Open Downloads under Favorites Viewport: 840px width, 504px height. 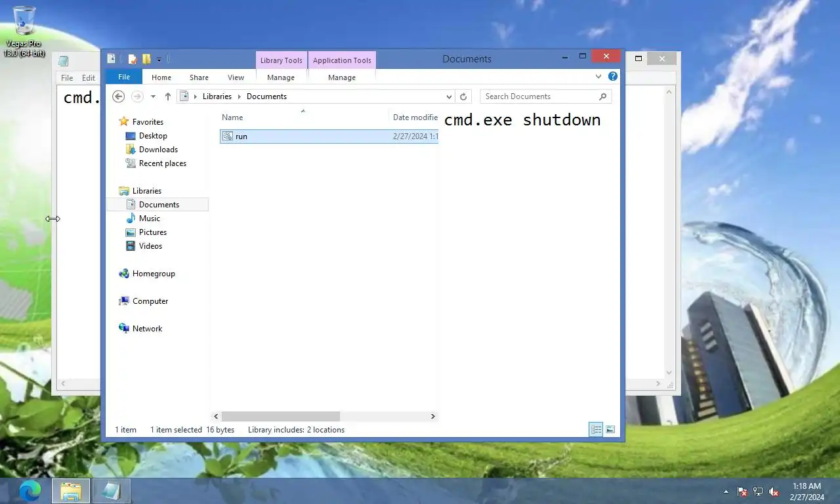coord(158,150)
